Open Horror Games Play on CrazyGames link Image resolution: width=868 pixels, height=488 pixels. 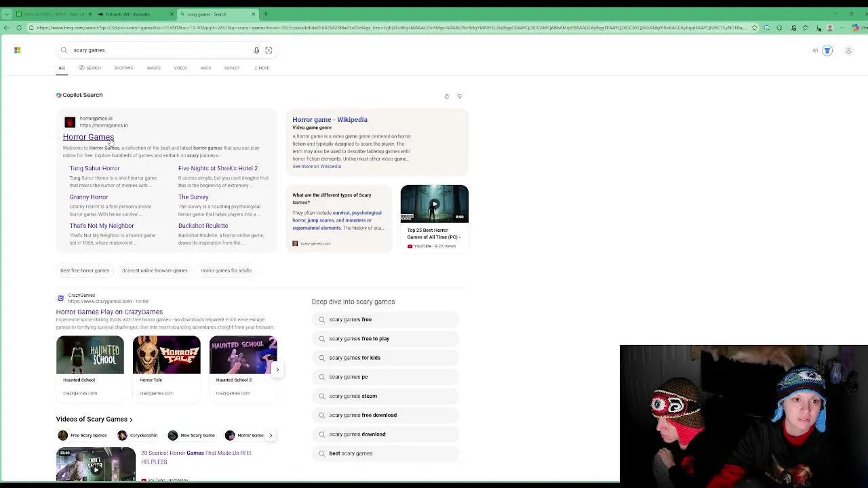(x=109, y=312)
